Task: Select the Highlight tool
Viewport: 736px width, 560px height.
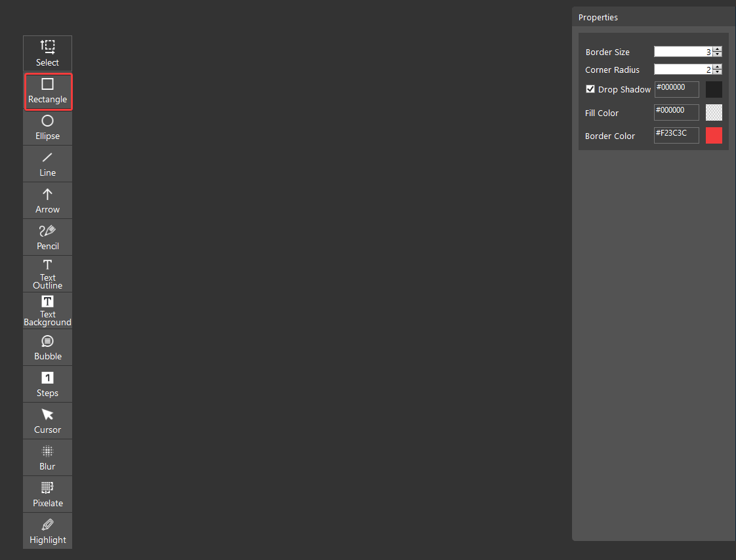Action: [x=47, y=531]
